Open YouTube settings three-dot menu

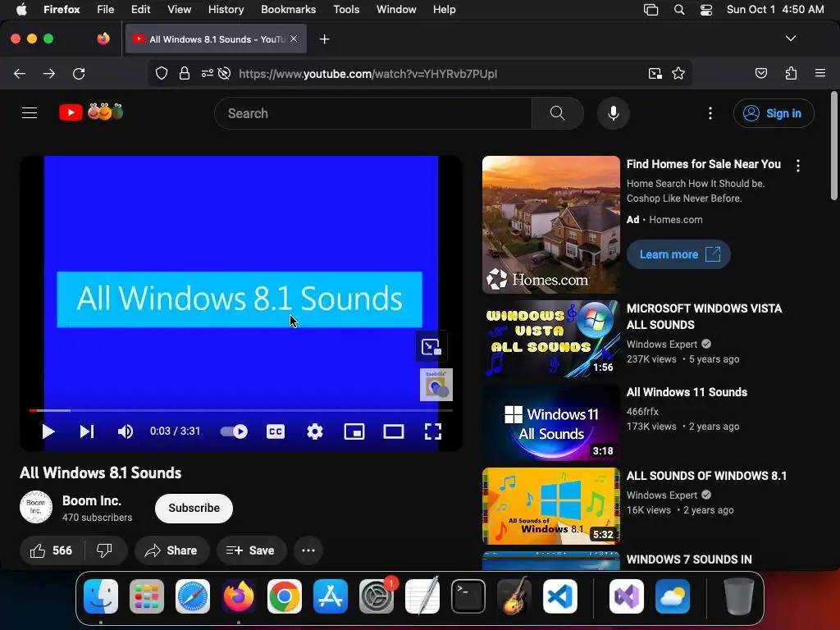[710, 113]
